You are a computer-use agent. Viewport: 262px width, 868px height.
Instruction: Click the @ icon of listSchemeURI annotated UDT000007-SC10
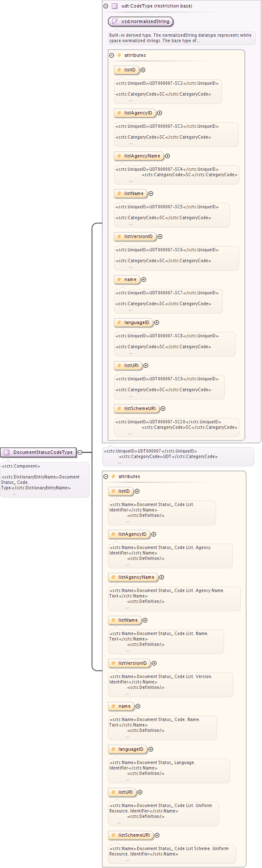pos(119,408)
